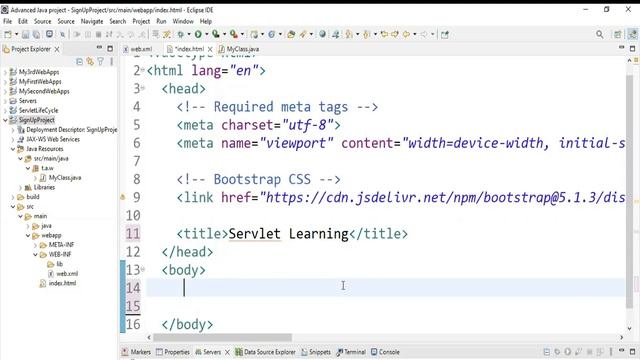Close the index.html editor tab
This screenshot has width=640, height=360.
click(x=210, y=49)
